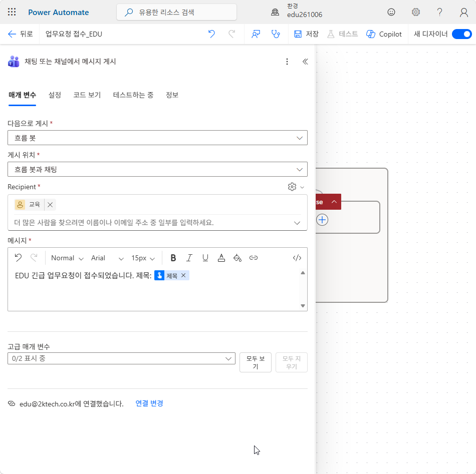
Task: Open the 테스트하는 중 tab
Action: tap(133, 95)
